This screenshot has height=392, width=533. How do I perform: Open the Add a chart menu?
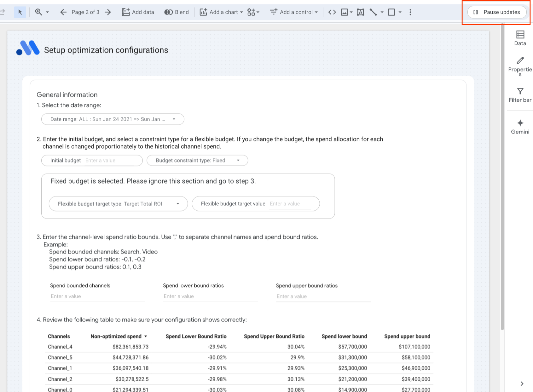[221, 12]
